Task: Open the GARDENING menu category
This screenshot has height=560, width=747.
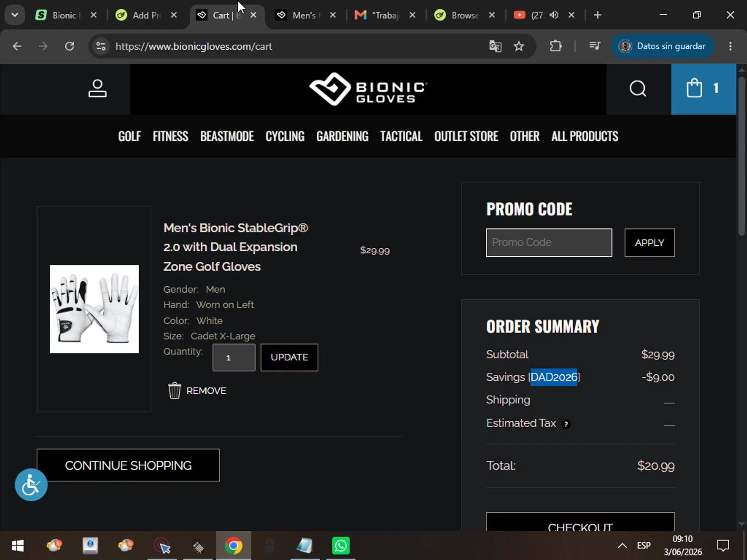Action: (x=343, y=136)
